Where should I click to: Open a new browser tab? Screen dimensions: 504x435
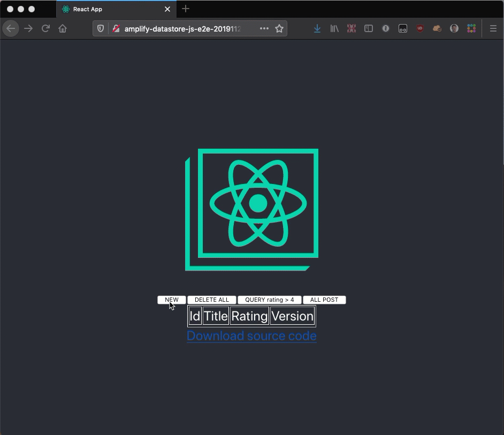tap(186, 9)
